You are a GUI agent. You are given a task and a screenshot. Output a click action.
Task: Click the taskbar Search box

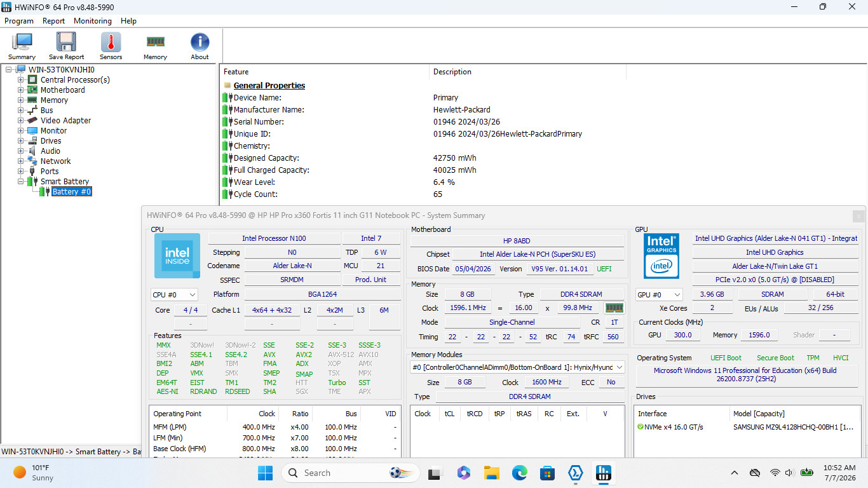351,473
